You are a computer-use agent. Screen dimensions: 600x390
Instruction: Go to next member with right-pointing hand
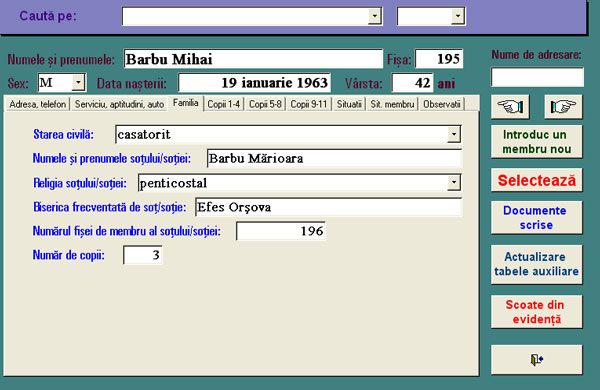point(563,107)
